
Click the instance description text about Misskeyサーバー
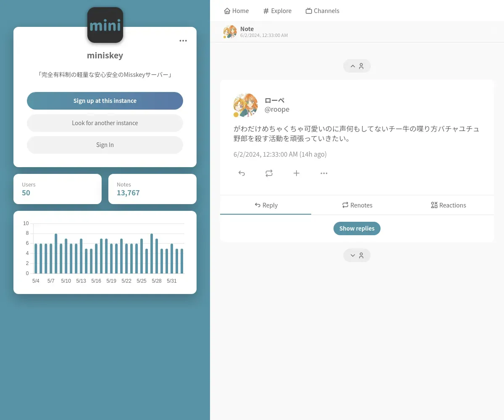point(105,75)
